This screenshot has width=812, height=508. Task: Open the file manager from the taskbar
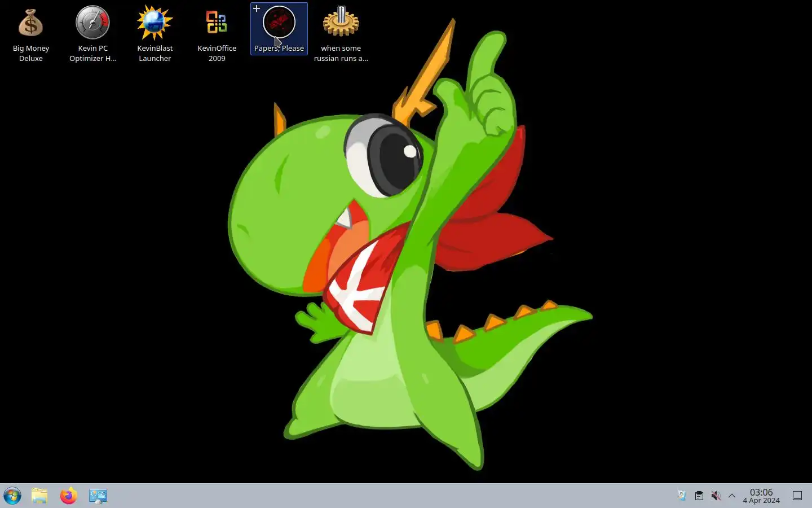tap(39, 496)
